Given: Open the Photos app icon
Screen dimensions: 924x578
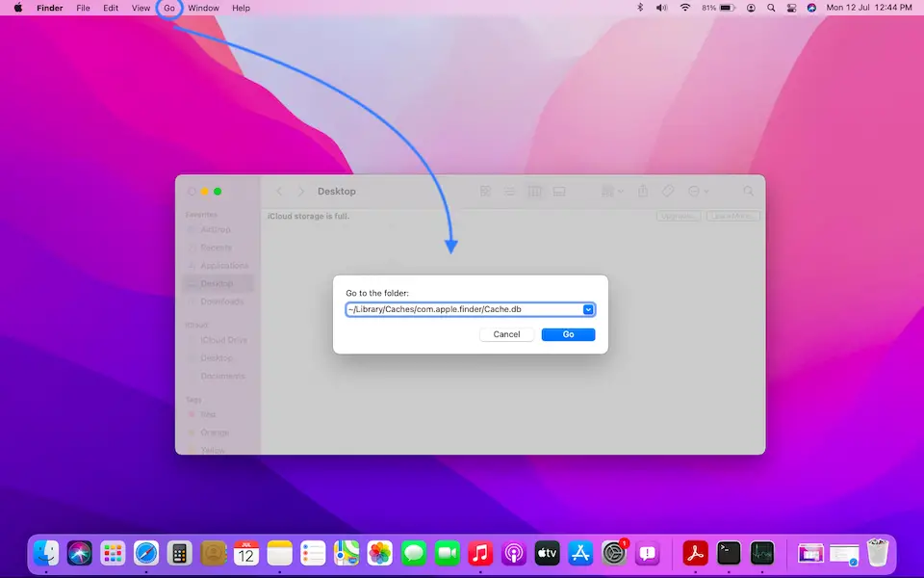Looking at the screenshot, I should 380,553.
